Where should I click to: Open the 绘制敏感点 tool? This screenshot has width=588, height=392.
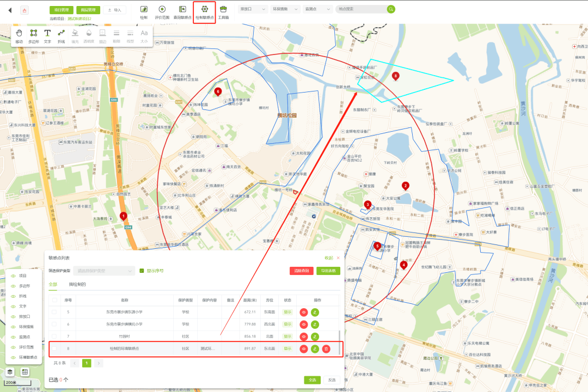click(x=204, y=12)
